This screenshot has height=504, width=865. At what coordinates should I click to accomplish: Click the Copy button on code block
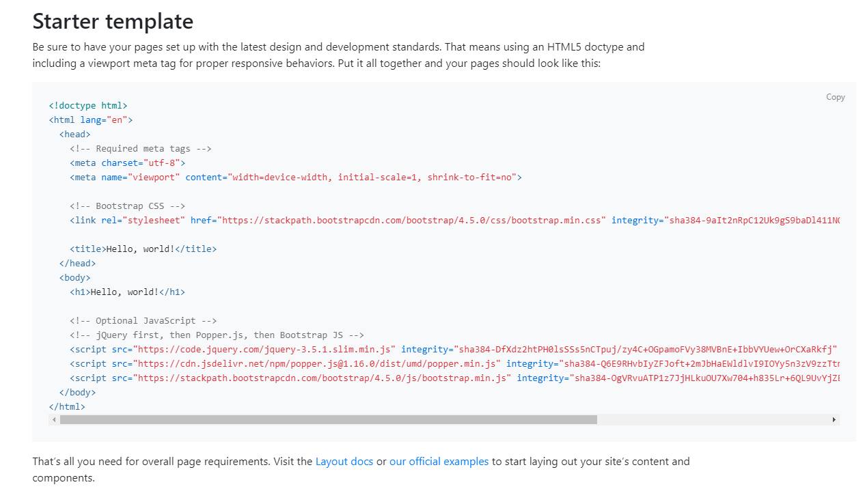(x=835, y=97)
